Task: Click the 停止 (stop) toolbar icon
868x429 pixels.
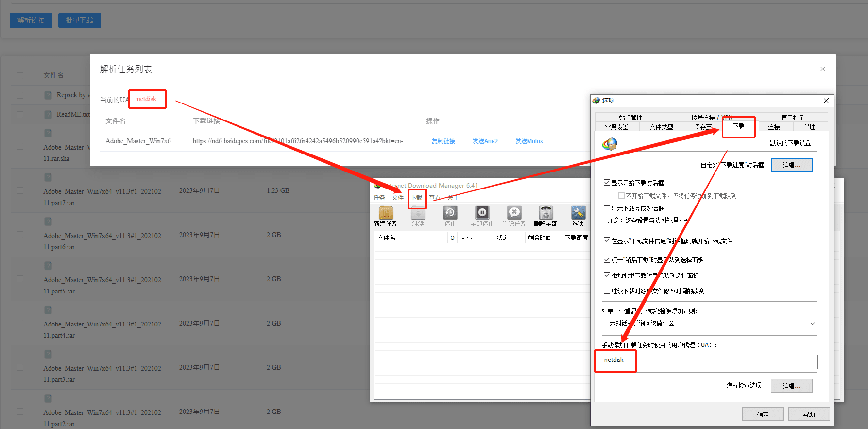Action: click(x=450, y=213)
